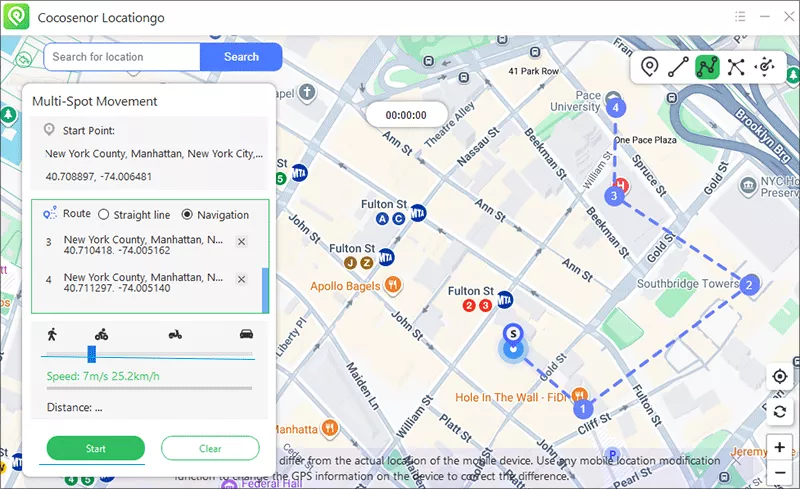The width and height of the screenshot is (800, 489).
Task: Click the MTA icon beside Fulton St 2 3
Action: point(505,300)
